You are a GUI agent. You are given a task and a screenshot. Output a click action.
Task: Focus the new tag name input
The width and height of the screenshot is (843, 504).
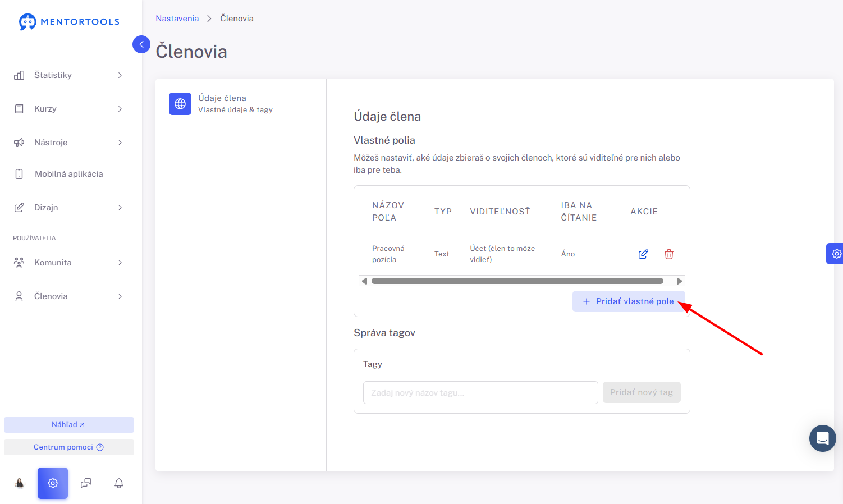click(480, 393)
